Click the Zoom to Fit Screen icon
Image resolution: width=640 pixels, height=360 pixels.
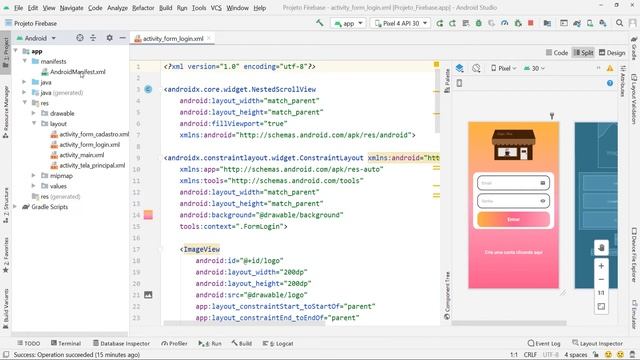601,307
